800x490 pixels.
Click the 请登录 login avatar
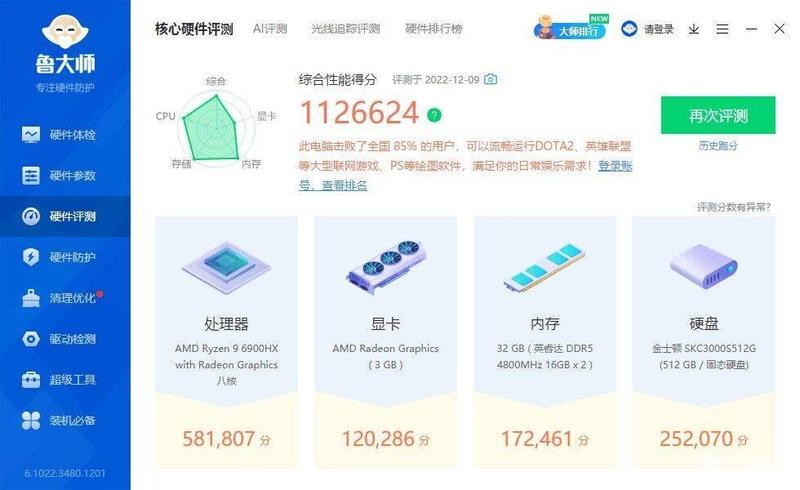pos(629,29)
